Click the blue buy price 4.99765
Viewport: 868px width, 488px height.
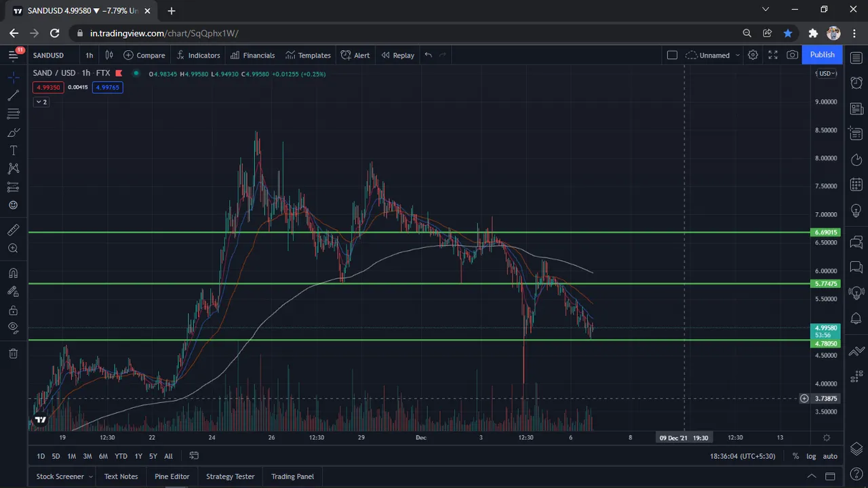pos(108,87)
